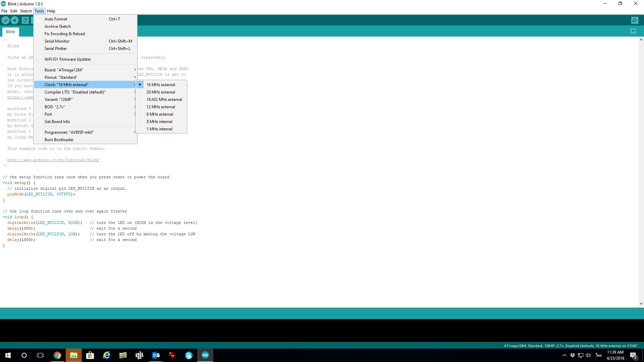Choose 8 MHz internal clock option

(x=159, y=122)
